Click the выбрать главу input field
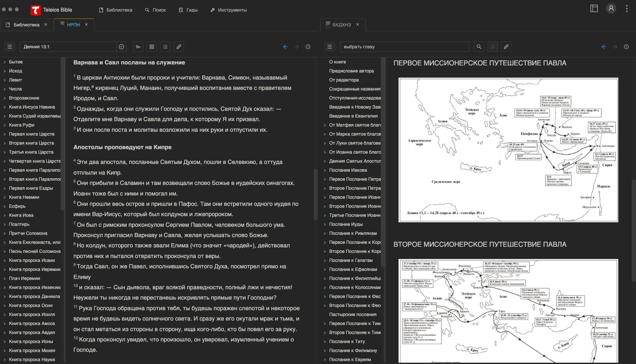Viewport: 636px width, 364px height. click(x=405, y=47)
